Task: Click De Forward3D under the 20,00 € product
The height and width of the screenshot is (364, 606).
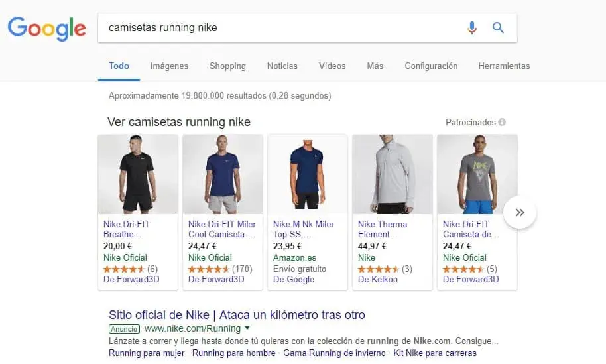Action: point(131,279)
